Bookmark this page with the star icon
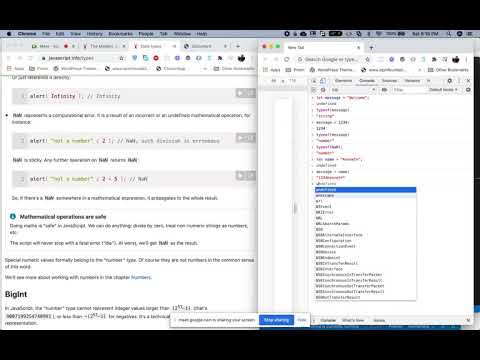Screen dimensions: 480x360 (122, 58)
